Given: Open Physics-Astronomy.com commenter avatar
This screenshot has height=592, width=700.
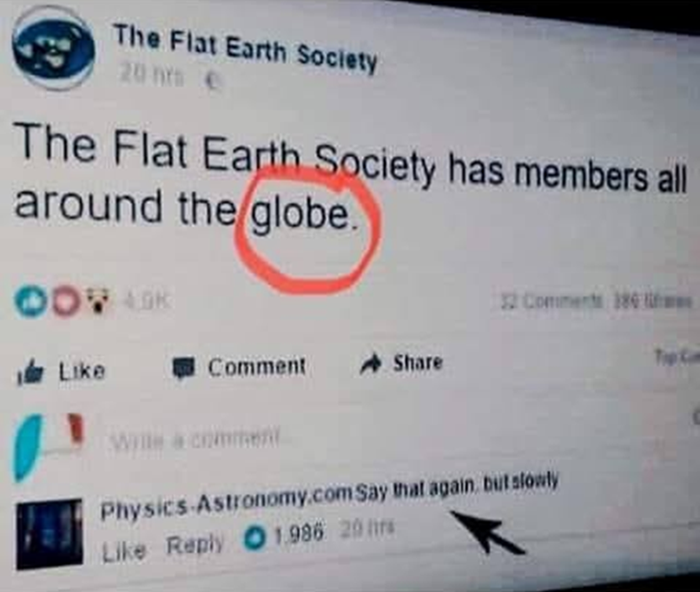Looking at the screenshot, I should click(x=50, y=534).
